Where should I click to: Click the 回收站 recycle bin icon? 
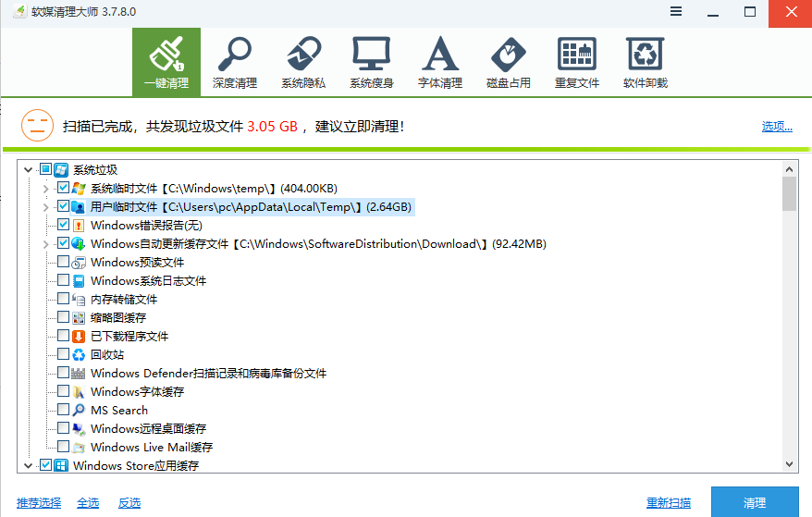79,354
